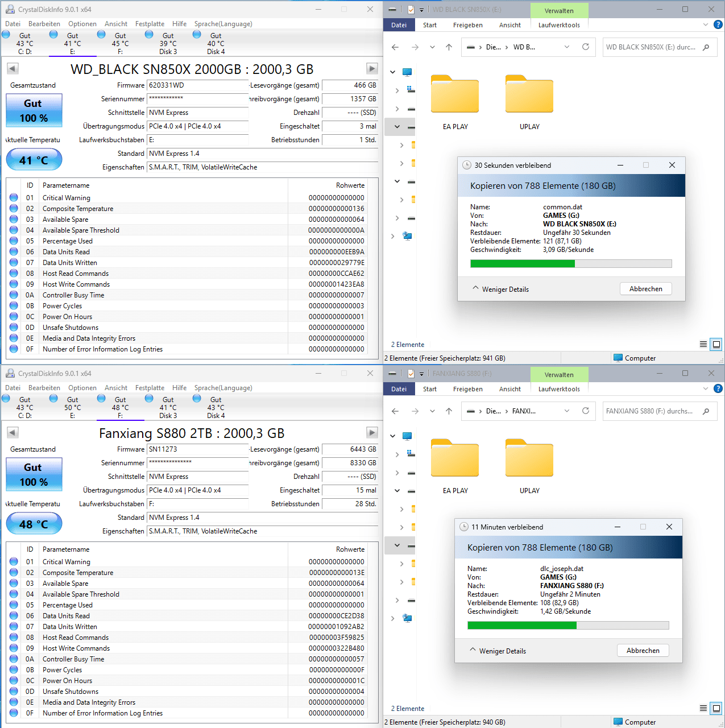The image size is (725, 728).
Task: Click Firmware field 620331WD in WD_BLACK window
Action: click(x=197, y=85)
